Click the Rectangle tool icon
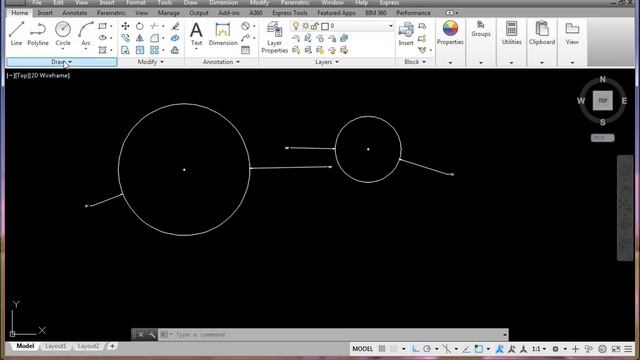This screenshot has width=640, height=360. point(102,26)
